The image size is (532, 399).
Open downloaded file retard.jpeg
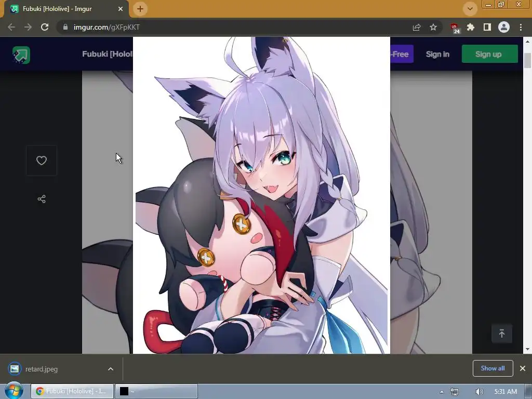point(42,369)
